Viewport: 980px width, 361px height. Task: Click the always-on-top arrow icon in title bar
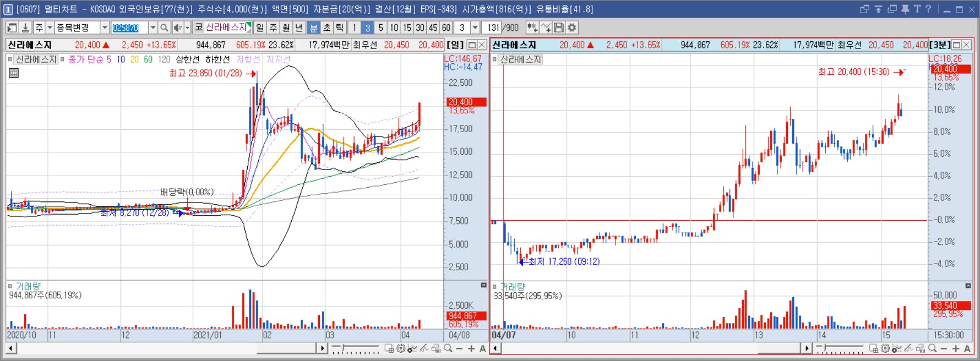878,9
